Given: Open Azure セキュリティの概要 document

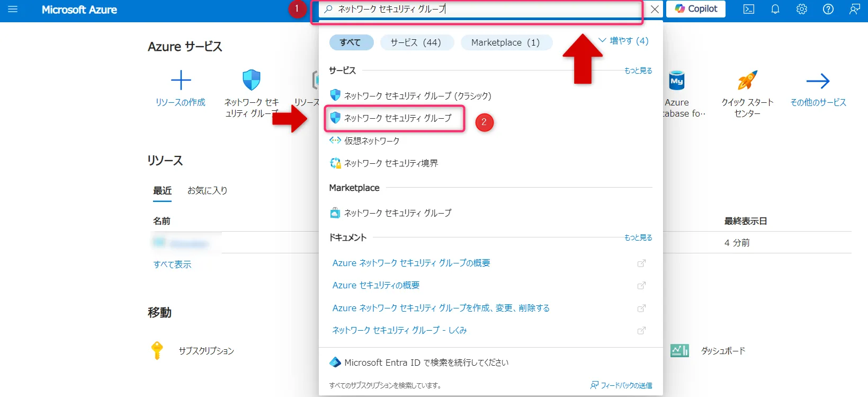Looking at the screenshot, I should 376,285.
